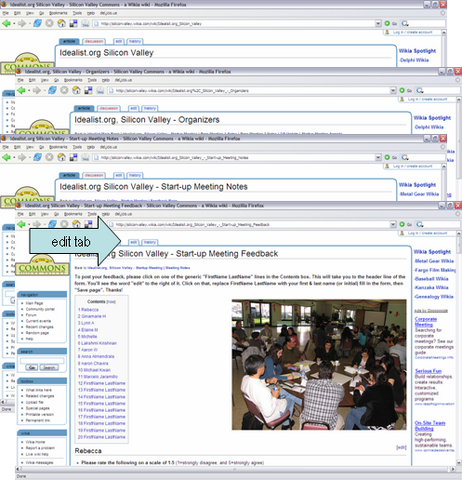Image resolution: width=462 pixels, height=480 pixels.
Task: Open discussion tab in the Organizers window
Action: [x=109, y=108]
